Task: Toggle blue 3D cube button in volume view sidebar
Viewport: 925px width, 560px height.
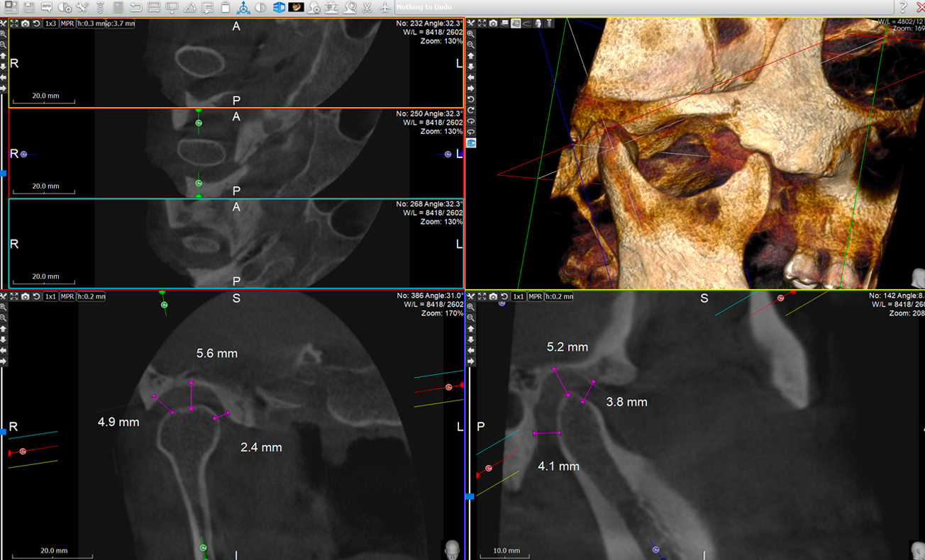Action: click(x=471, y=142)
